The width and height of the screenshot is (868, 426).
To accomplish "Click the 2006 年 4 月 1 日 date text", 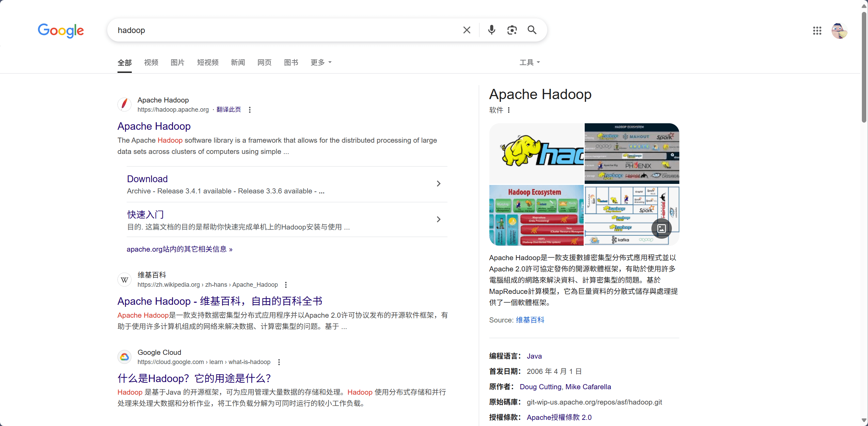I will pos(554,372).
